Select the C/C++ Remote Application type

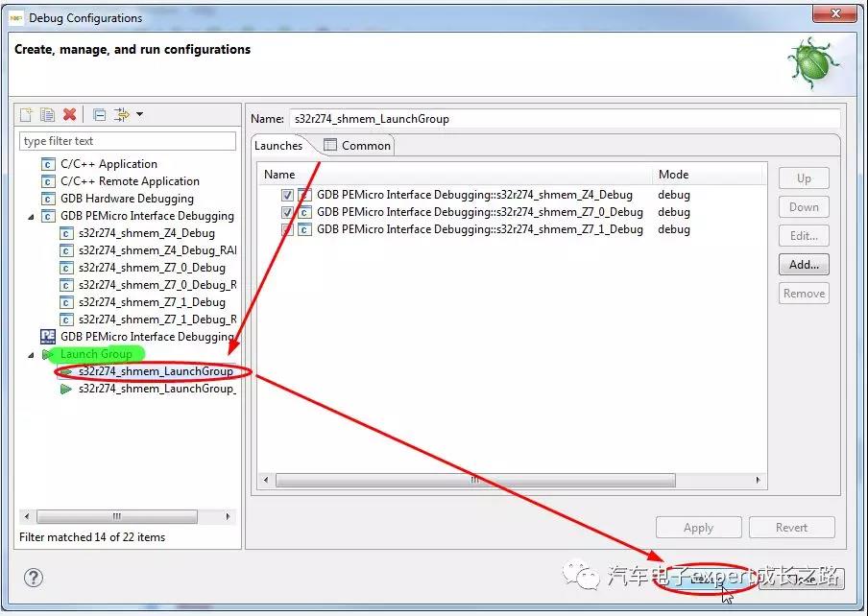click(x=130, y=181)
